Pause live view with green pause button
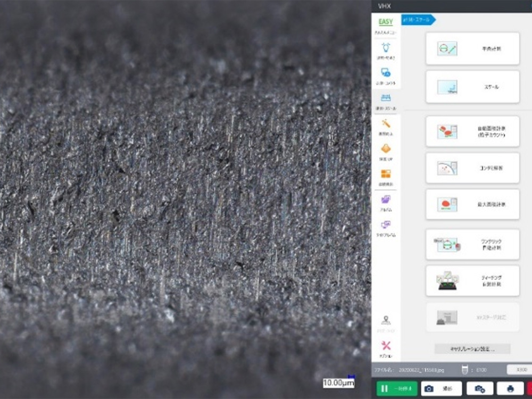 [397, 389]
